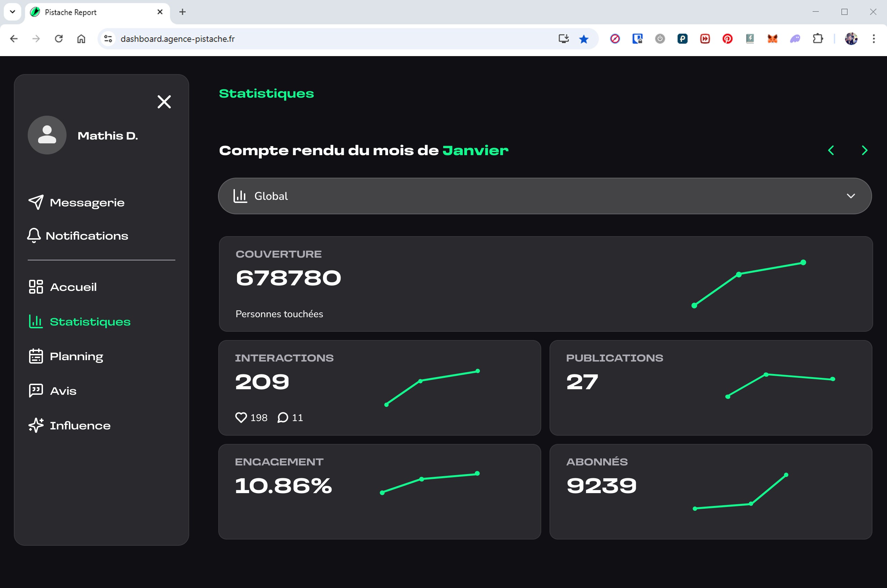
Task: Expand the Global account dropdown
Action: [544, 196]
